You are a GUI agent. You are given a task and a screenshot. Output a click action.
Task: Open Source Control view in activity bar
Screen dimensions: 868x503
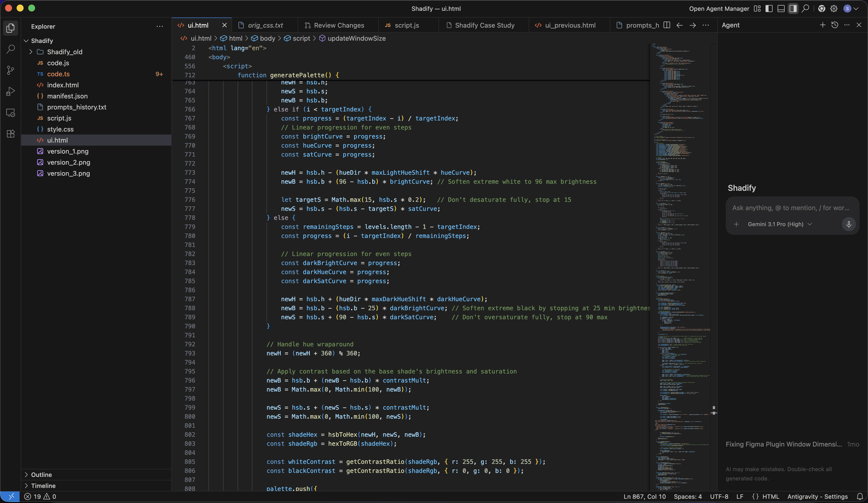pos(10,70)
